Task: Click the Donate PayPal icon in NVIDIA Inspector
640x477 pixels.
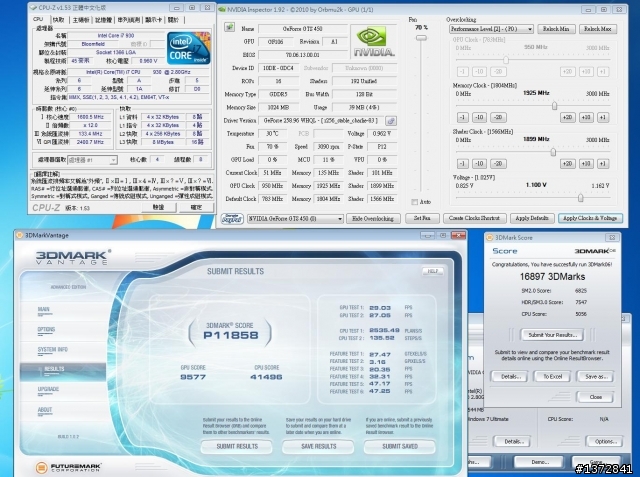Action: tap(232, 219)
